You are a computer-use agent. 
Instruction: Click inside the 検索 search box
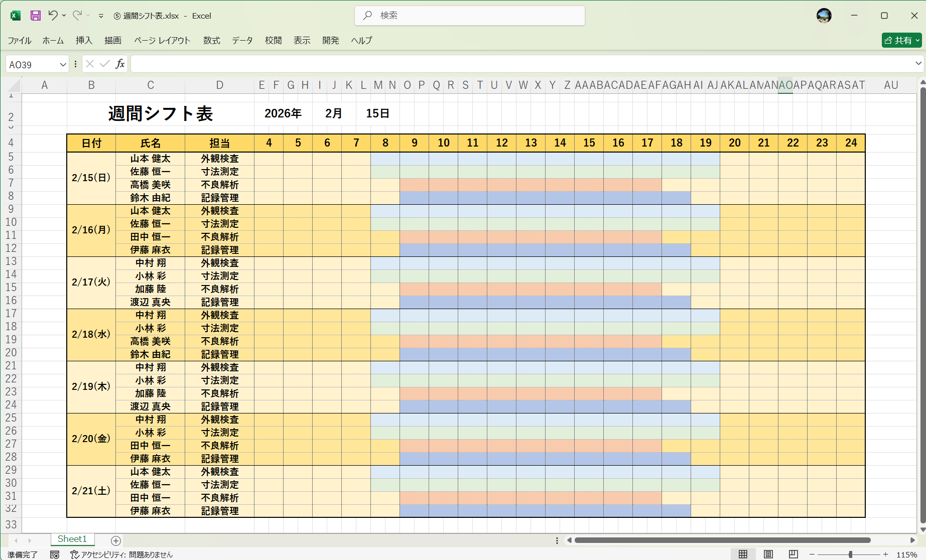469,16
